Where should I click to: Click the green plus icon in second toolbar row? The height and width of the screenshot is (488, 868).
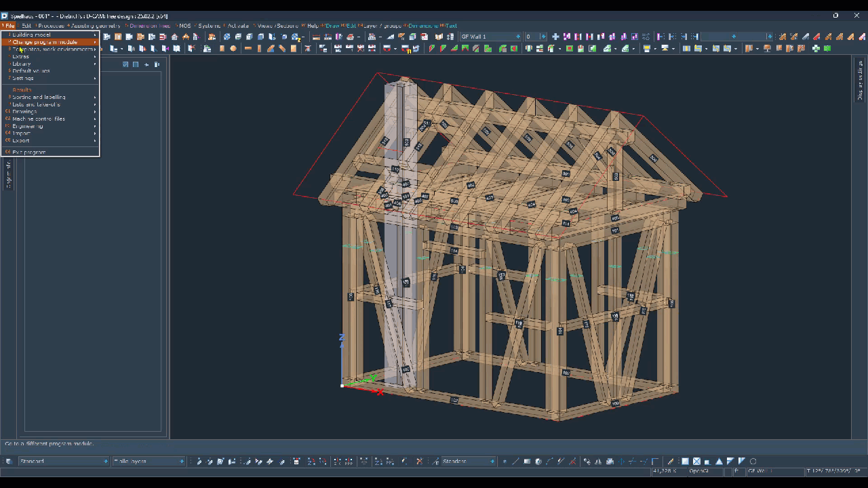click(x=816, y=48)
